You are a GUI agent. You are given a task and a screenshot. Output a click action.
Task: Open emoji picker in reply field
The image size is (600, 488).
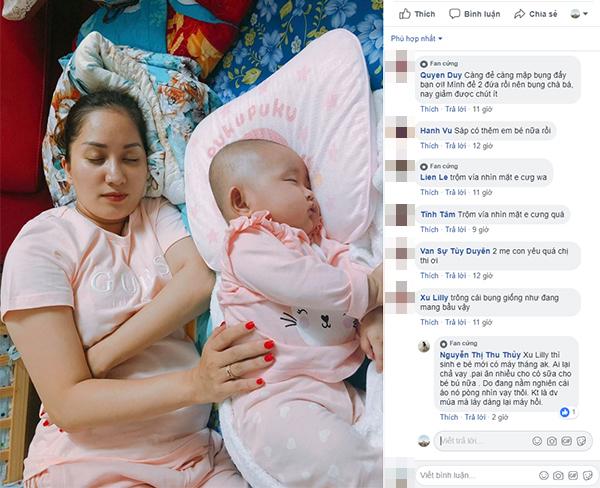[x=537, y=441]
